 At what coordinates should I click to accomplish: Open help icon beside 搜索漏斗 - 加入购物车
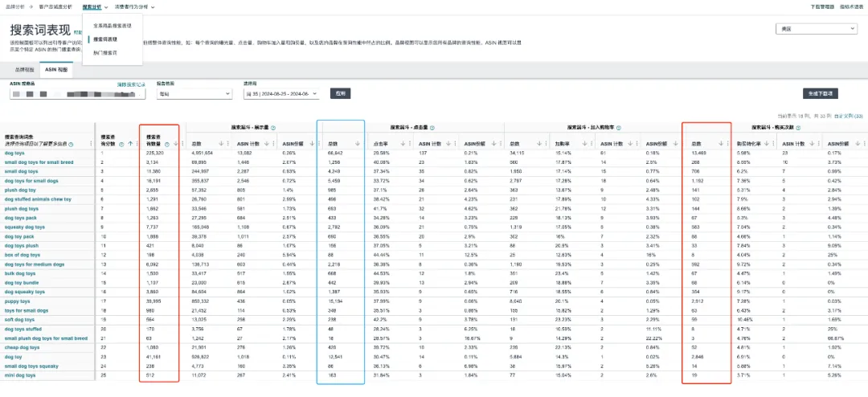point(618,127)
